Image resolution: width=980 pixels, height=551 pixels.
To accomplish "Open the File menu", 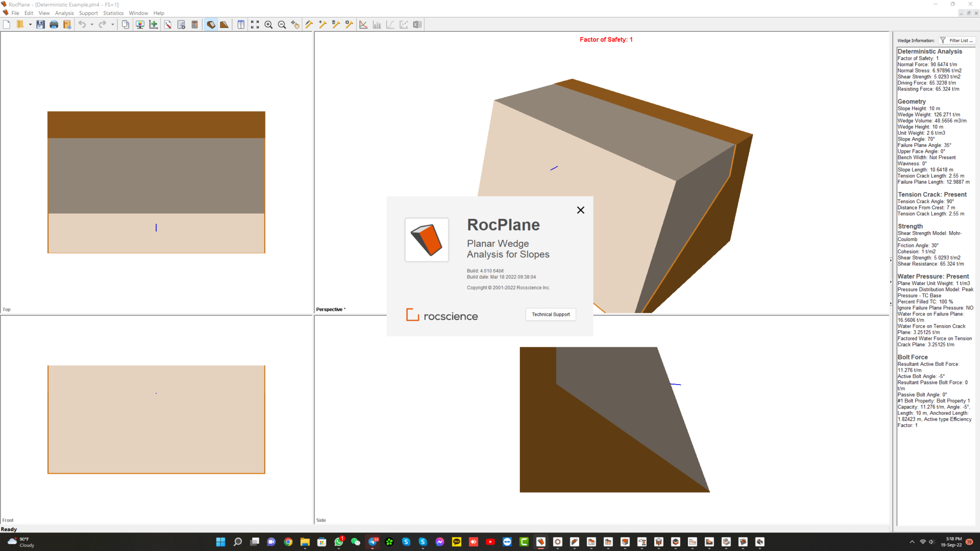I will point(15,13).
